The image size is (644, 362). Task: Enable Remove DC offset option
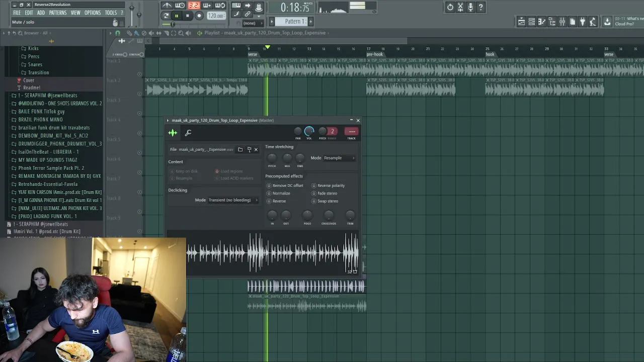click(285, 186)
